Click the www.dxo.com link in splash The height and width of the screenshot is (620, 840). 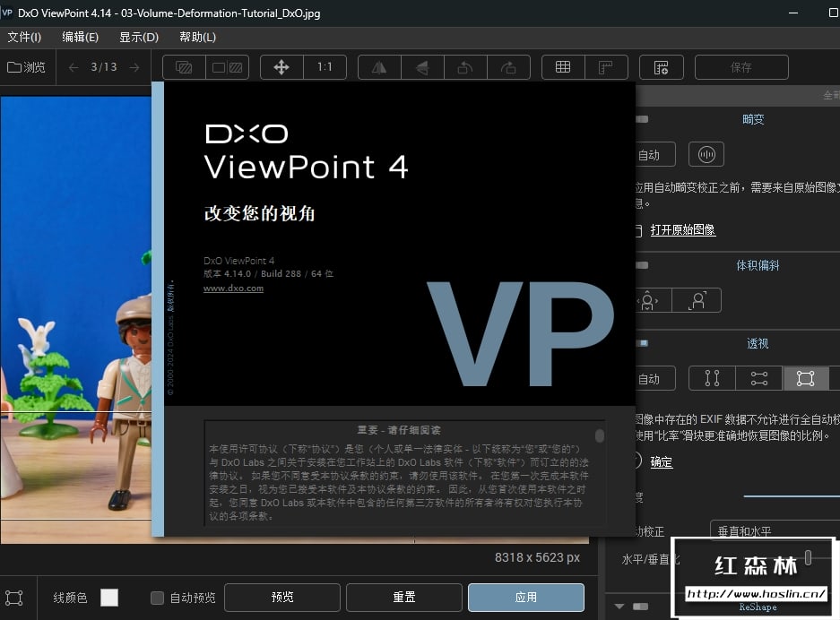[234, 288]
